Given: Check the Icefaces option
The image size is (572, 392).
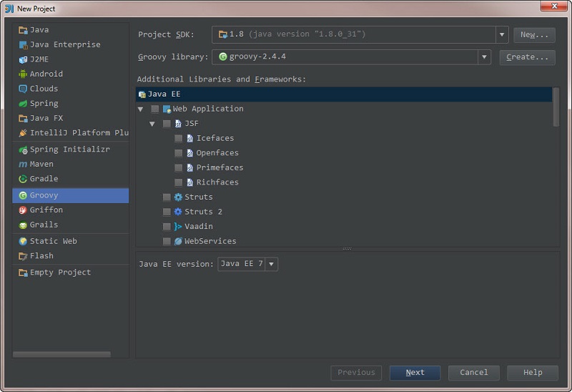Looking at the screenshot, I should [x=178, y=138].
